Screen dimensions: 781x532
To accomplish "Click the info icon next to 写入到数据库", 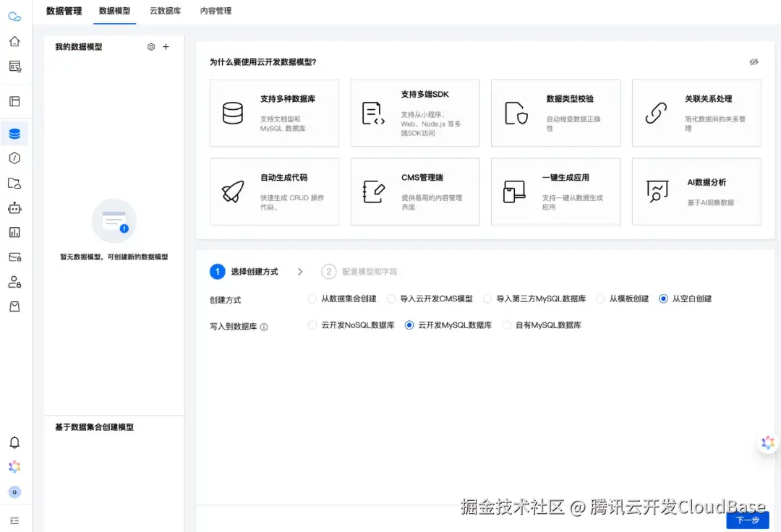I will point(264,327).
